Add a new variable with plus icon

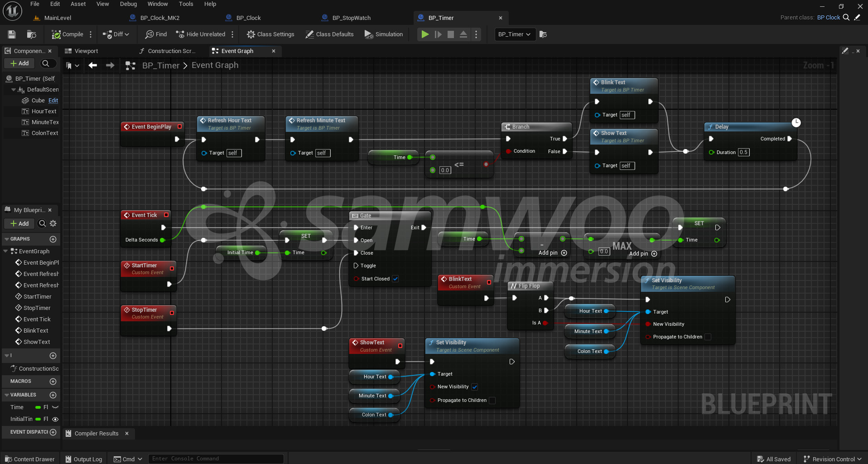(53, 395)
